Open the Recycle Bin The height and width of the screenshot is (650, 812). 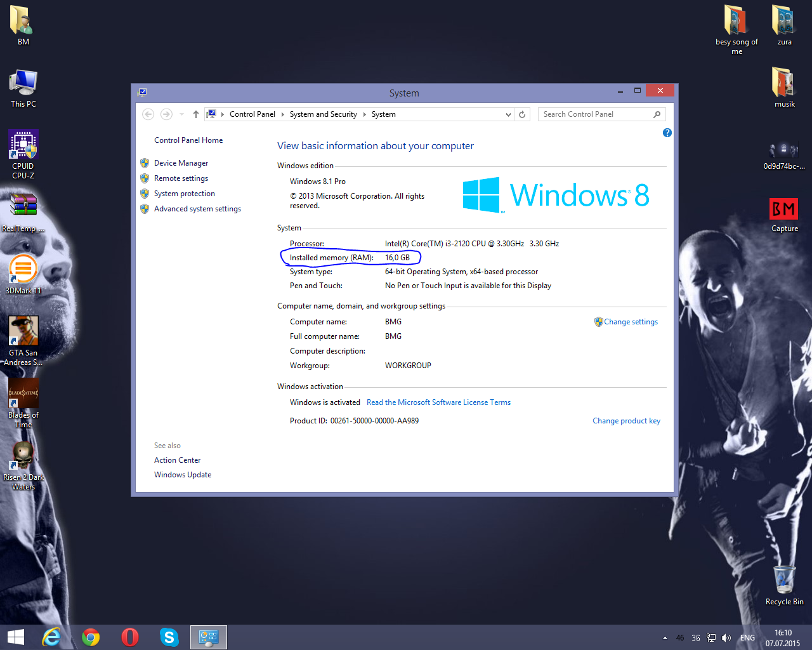click(x=784, y=585)
